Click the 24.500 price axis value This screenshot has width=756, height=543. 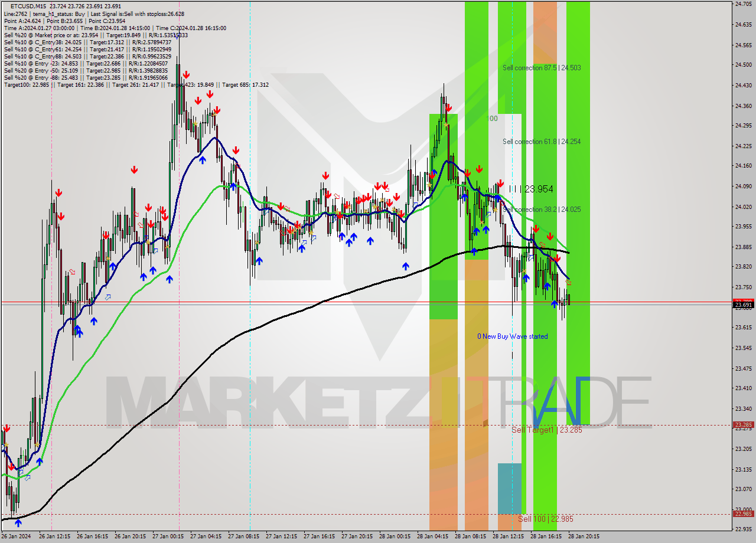[743, 64]
